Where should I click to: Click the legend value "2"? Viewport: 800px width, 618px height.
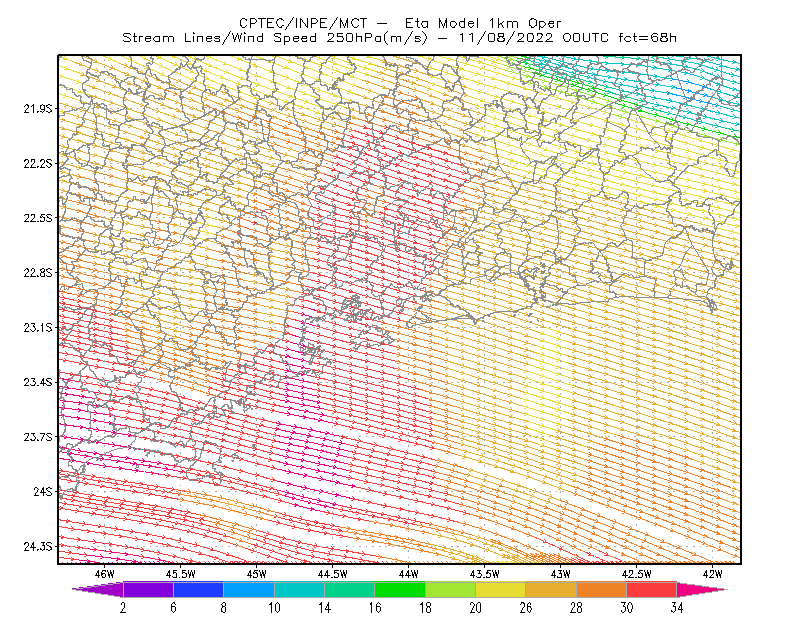coord(123,608)
